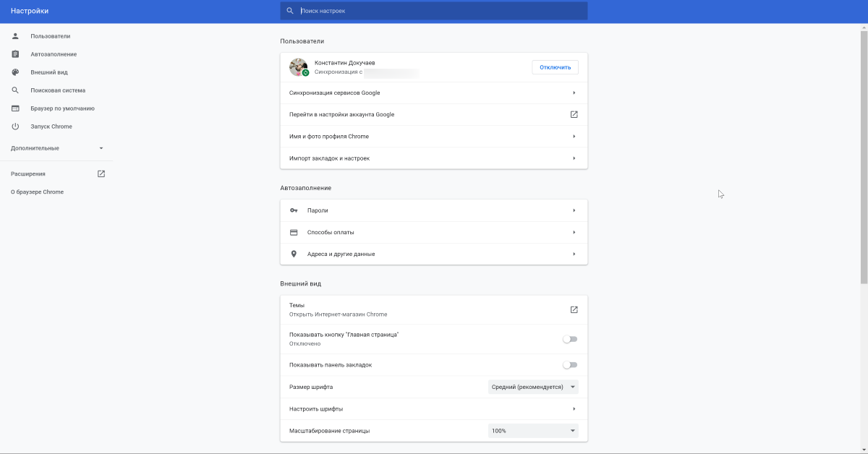Click the Поиск настроек search field
Viewport: 868px width, 454px height.
pos(434,11)
